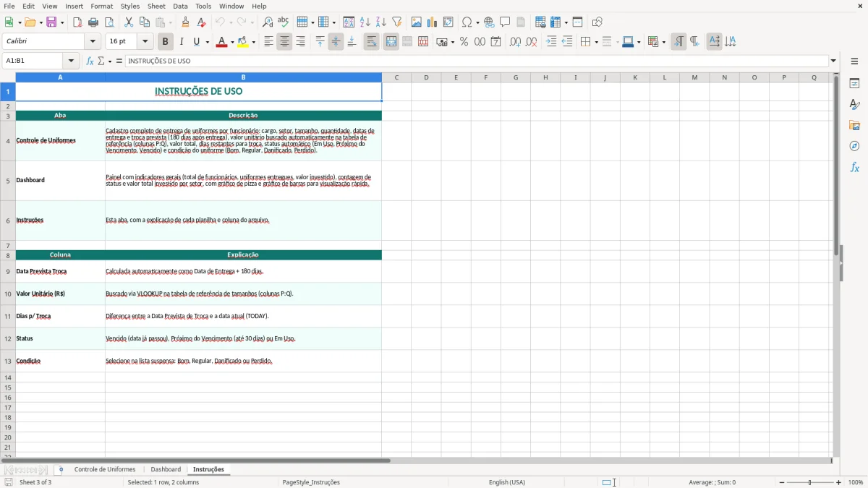Image resolution: width=868 pixels, height=488 pixels.
Task: Toggle Align Right
Action: click(300, 42)
